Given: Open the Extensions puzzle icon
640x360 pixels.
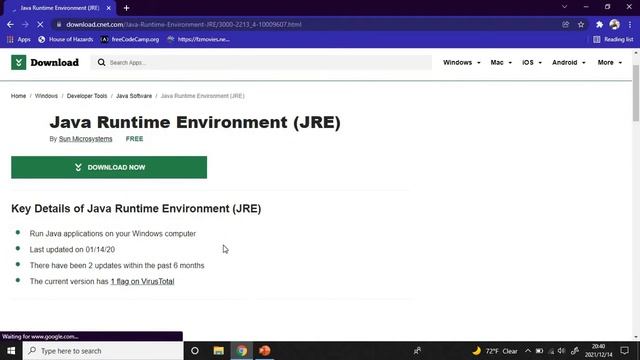Looking at the screenshot, I should tap(599, 24).
